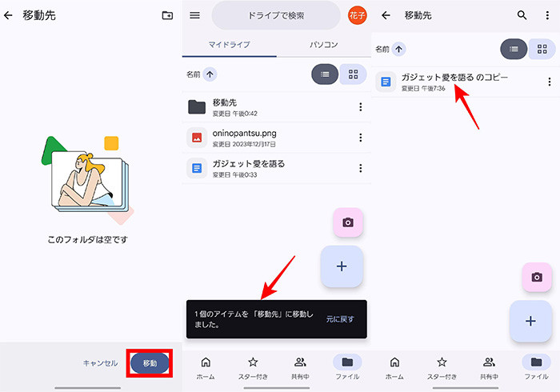The width and height of the screenshot is (560, 392).
Task: Open more options for oninopantsu.png
Action: (x=360, y=138)
